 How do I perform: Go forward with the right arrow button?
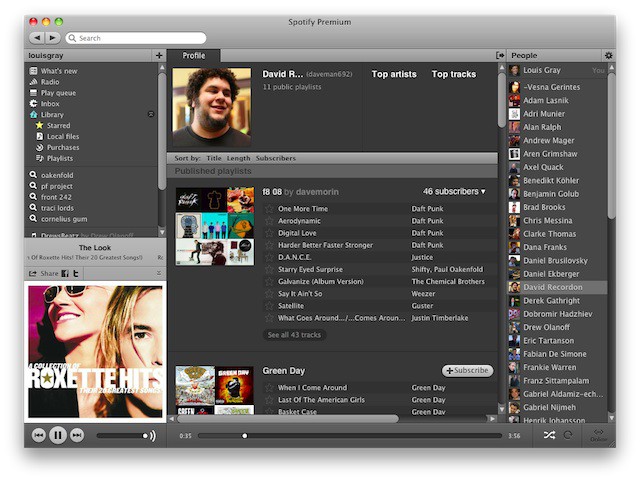tap(53, 38)
